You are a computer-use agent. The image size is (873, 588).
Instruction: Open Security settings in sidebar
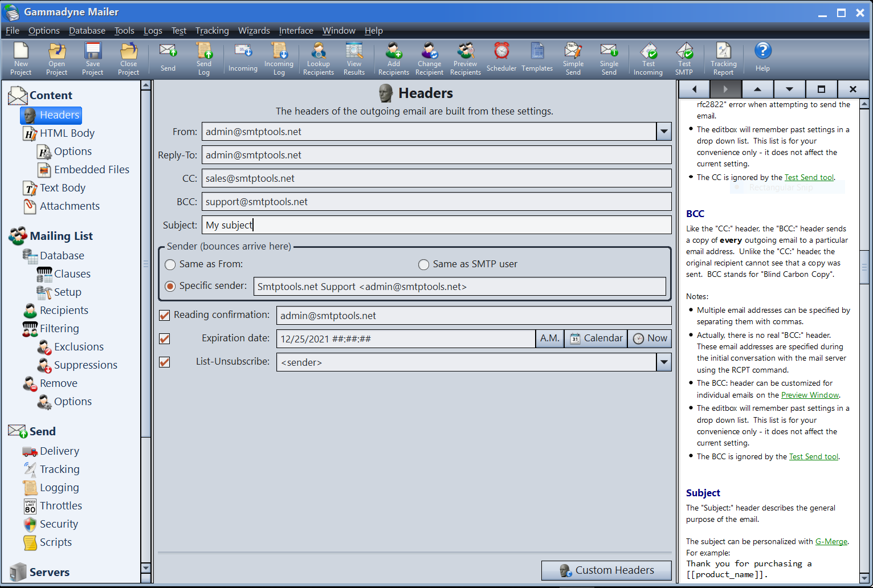(51, 524)
